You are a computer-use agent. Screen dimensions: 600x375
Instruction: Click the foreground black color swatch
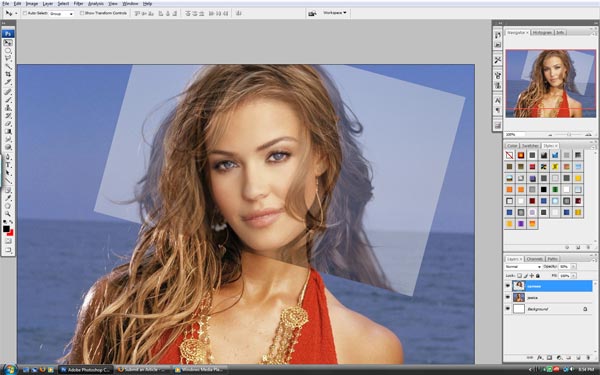tap(6, 228)
